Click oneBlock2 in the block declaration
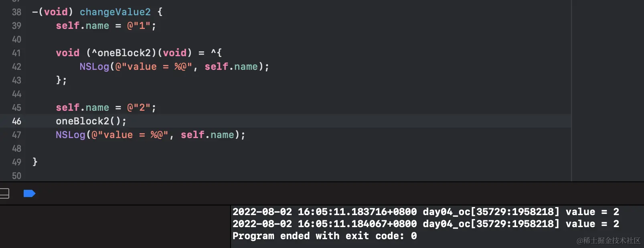 (x=124, y=53)
